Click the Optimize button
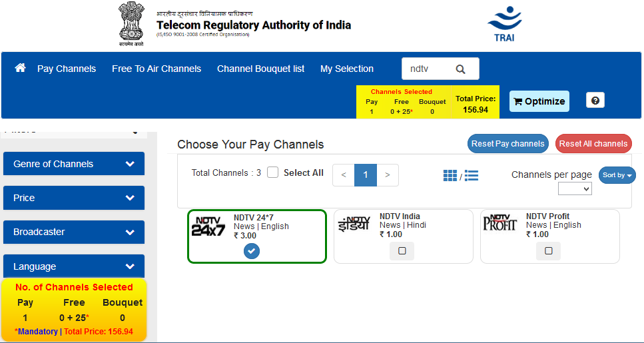This screenshot has width=644, height=343. [539, 101]
